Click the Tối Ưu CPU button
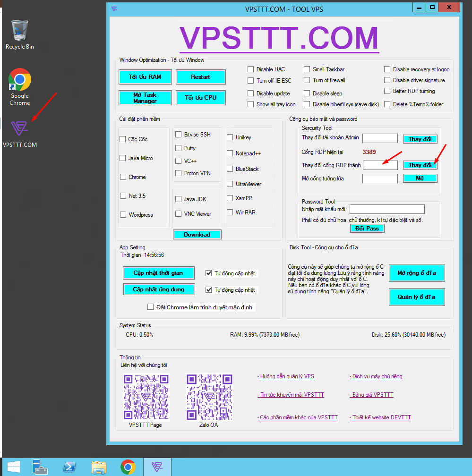 coord(200,98)
